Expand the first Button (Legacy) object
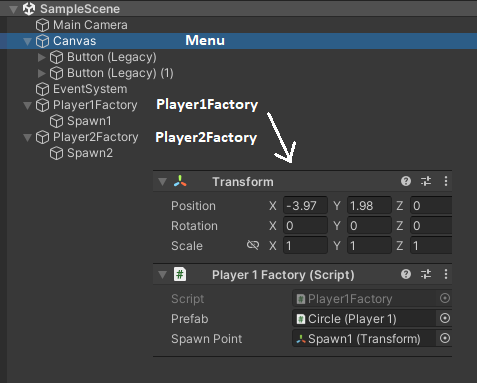Screen dimensions: 477x383 pyautogui.click(x=41, y=57)
